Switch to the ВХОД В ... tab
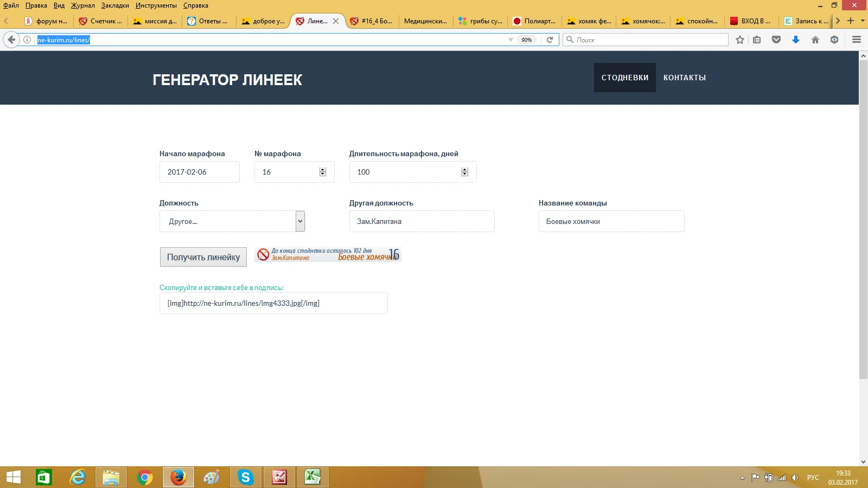This screenshot has height=488, width=868. tap(751, 21)
